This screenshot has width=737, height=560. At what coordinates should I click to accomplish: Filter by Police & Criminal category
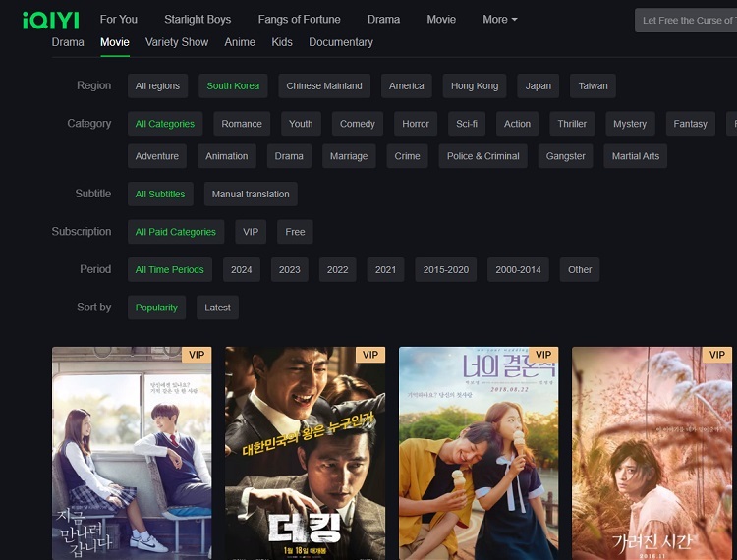tap(483, 156)
